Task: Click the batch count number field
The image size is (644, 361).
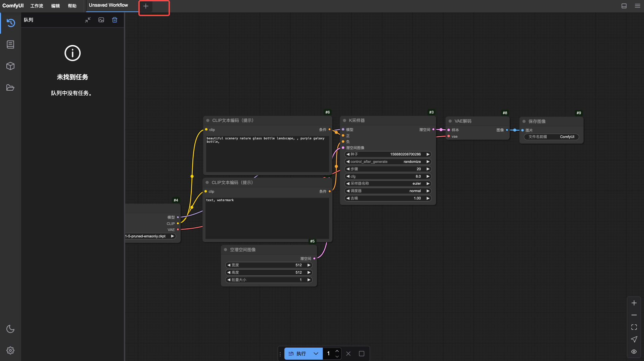Action: click(x=328, y=354)
